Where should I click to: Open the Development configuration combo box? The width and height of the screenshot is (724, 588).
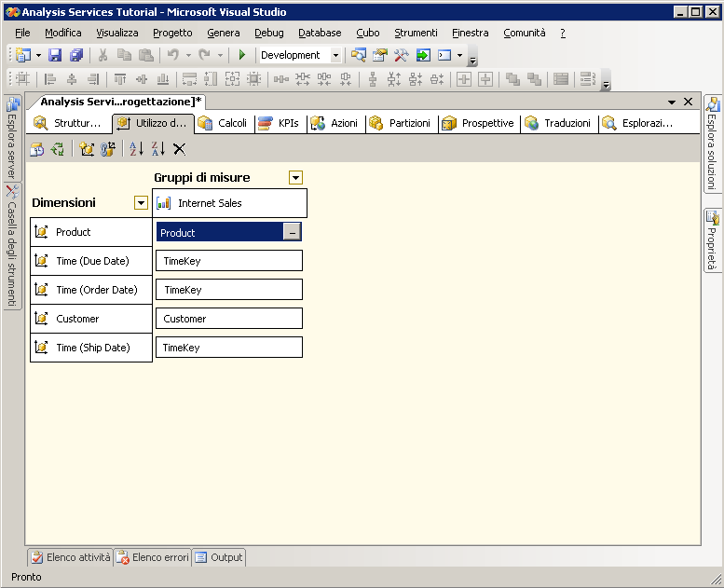click(x=301, y=55)
